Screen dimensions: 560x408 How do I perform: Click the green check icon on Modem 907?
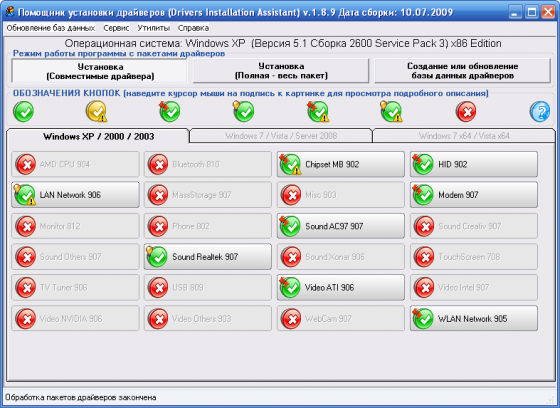click(423, 195)
